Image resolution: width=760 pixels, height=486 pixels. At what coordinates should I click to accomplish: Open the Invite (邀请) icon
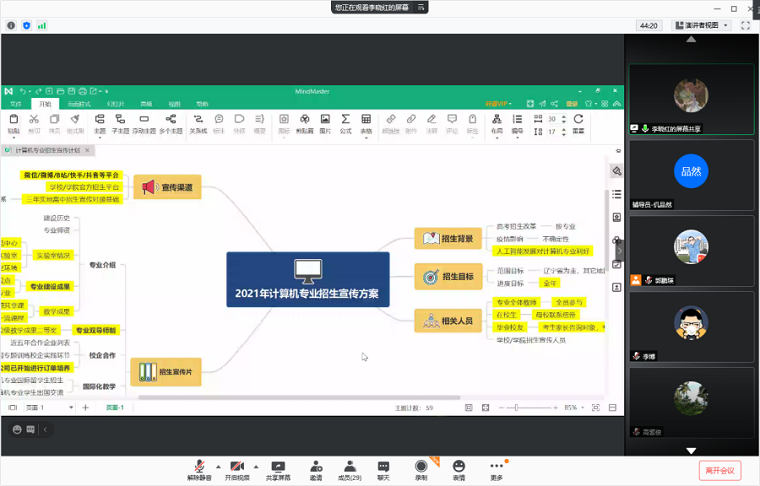click(315, 466)
